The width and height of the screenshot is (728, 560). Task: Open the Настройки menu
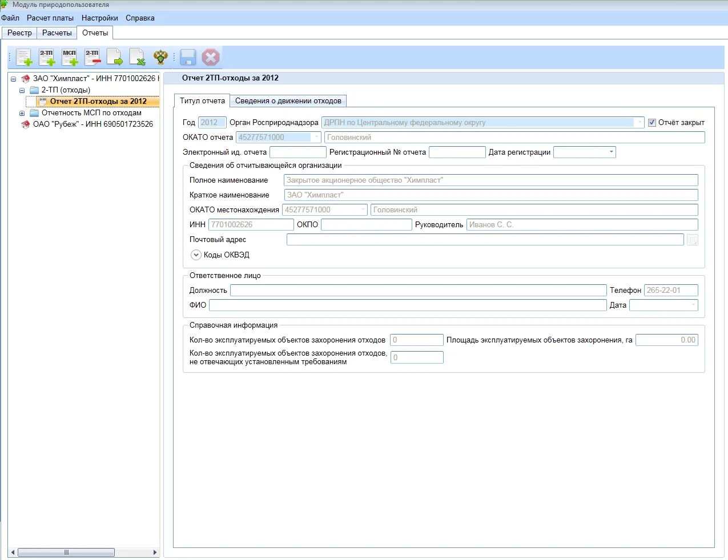pos(100,18)
